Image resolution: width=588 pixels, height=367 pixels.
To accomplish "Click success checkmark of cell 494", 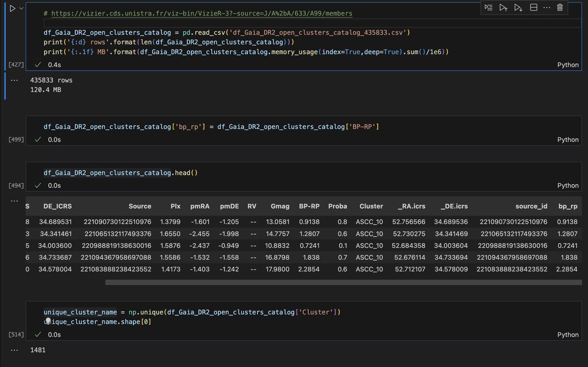I will 38,186.
